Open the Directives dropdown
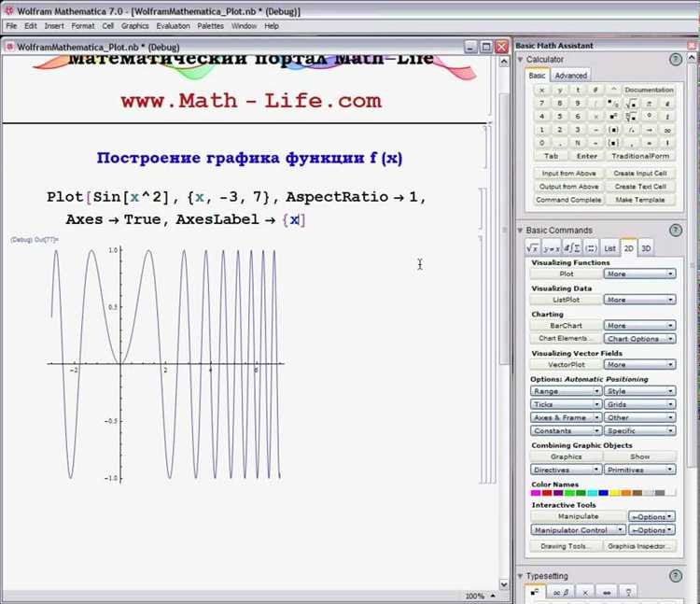Viewport: 700px width, 604px height. click(x=567, y=470)
